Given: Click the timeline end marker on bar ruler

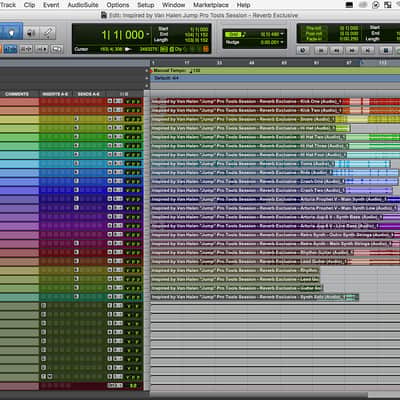Looking at the screenshot, I should [x=362, y=62].
